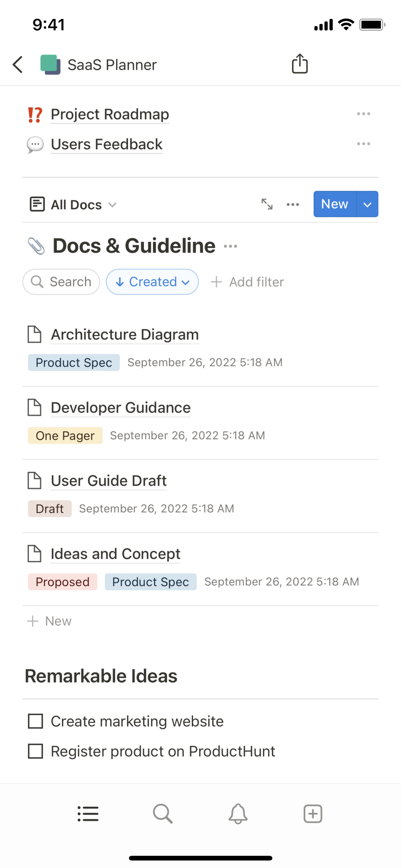Select the Product Spec tag on Architecture Diagram
Screen dimensions: 401x868
pos(74,362)
